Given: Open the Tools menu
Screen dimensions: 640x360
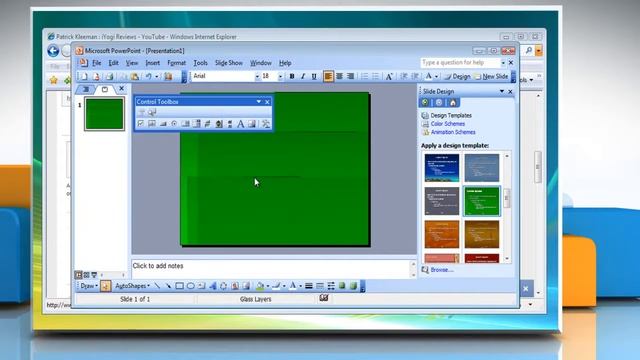Looking at the screenshot, I should [x=200, y=63].
